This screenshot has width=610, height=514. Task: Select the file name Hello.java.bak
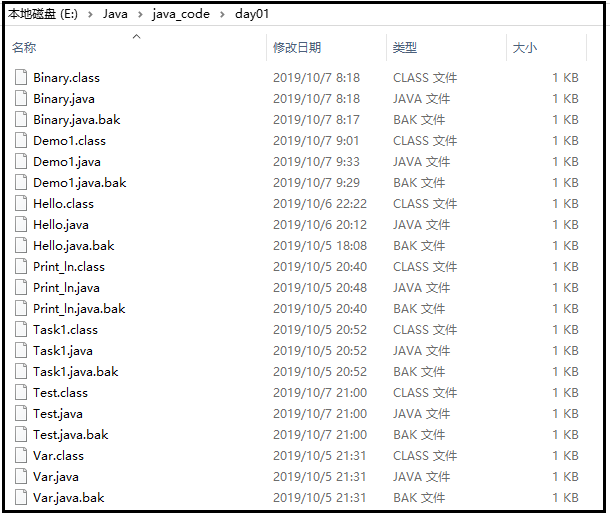point(74,246)
